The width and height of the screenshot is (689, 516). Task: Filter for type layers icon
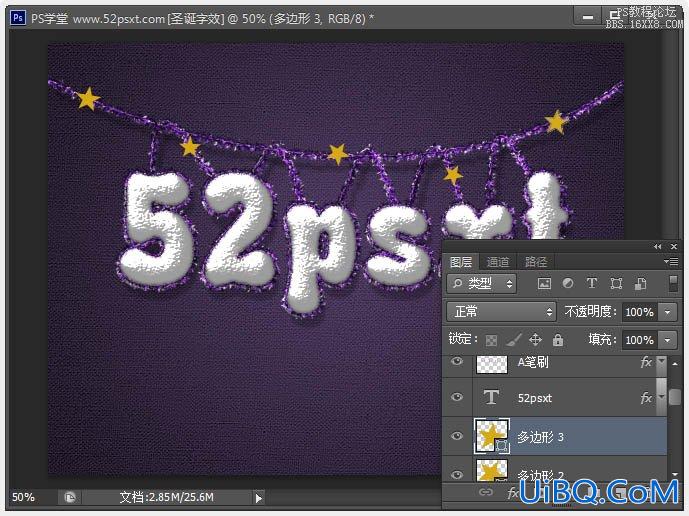click(592, 283)
